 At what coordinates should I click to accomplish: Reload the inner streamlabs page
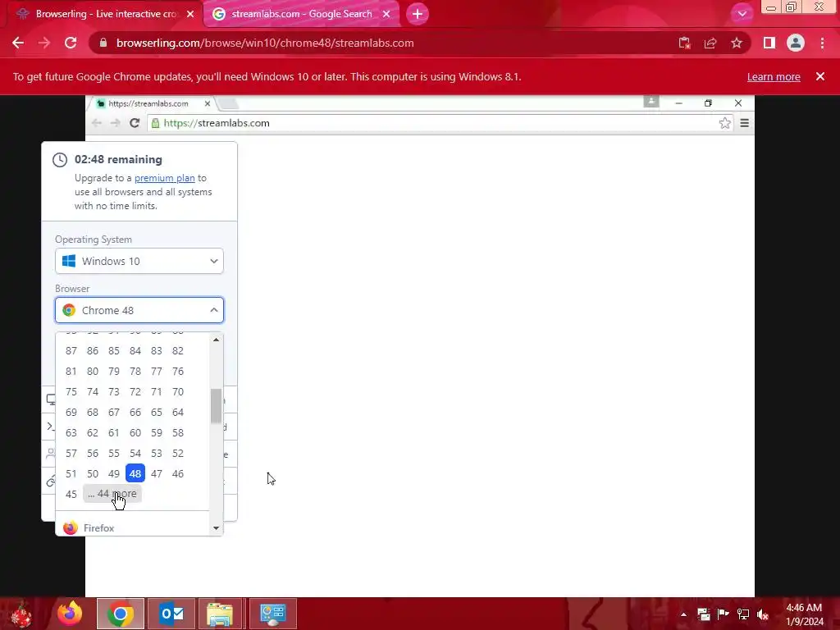(135, 123)
